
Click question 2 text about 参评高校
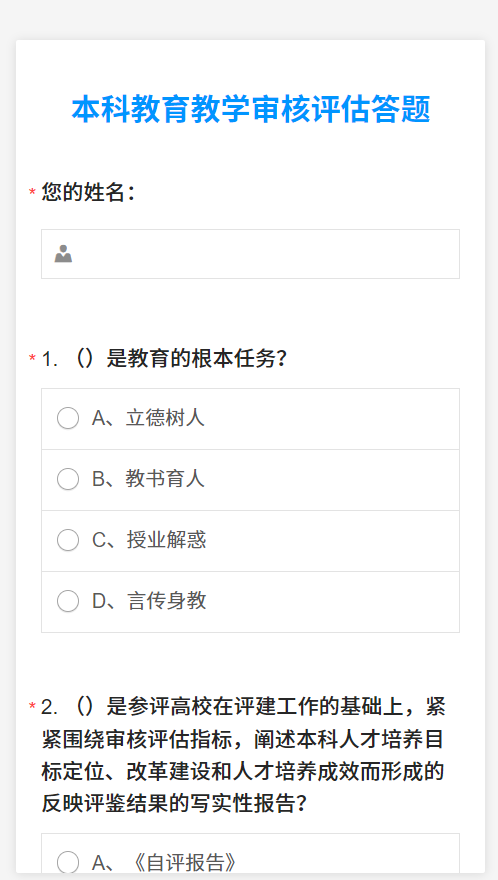[x=243, y=756]
